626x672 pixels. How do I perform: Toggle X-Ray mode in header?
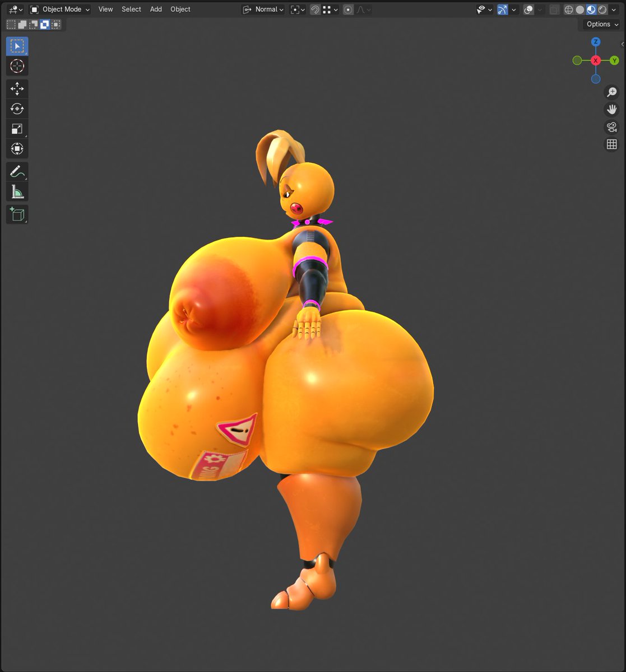click(x=554, y=10)
